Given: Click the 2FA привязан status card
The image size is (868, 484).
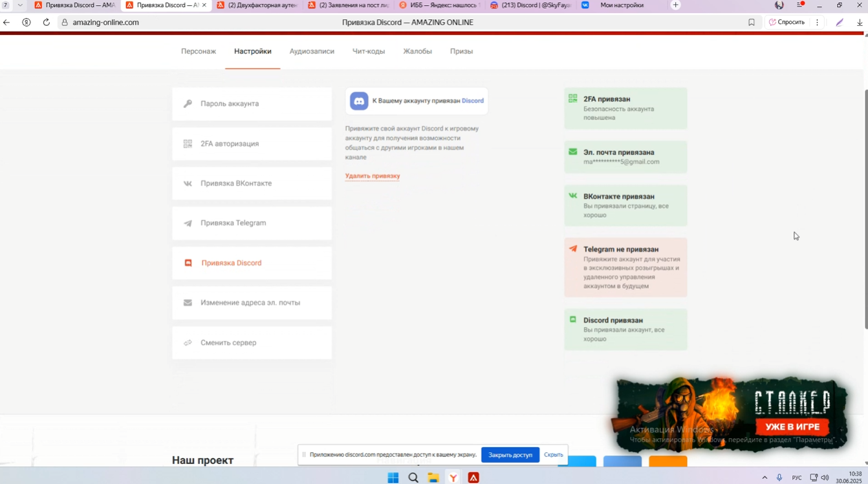Looking at the screenshot, I should pos(625,109).
